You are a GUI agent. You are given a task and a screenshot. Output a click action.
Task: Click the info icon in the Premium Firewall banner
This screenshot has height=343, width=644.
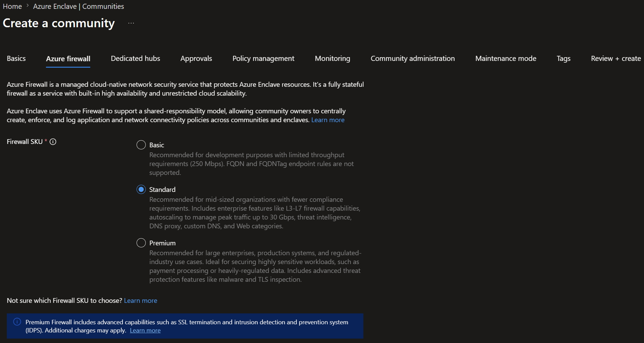click(17, 322)
